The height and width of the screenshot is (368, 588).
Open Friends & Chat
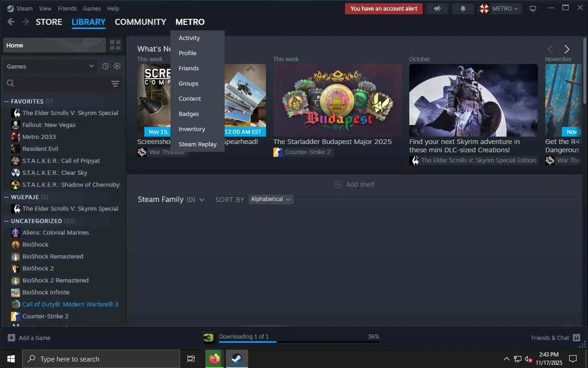[556, 338]
